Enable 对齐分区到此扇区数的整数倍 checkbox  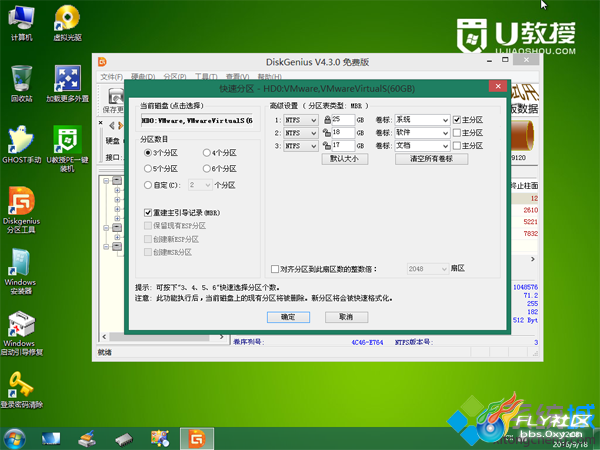tap(275, 269)
